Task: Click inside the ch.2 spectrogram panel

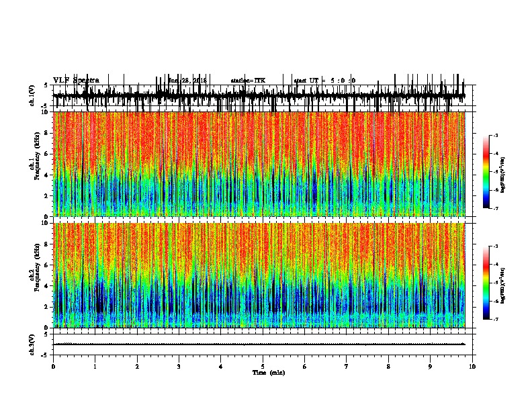Action: tap(259, 275)
